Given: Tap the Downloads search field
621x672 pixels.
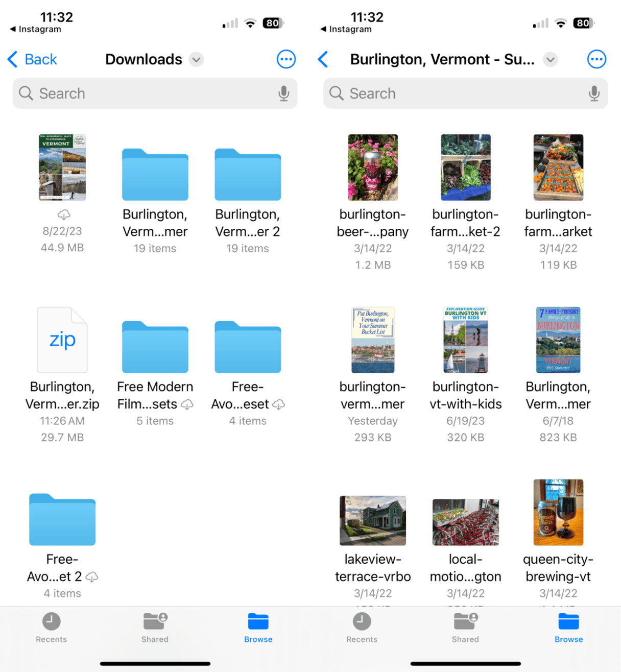Looking at the screenshot, I should coord(148,93).
